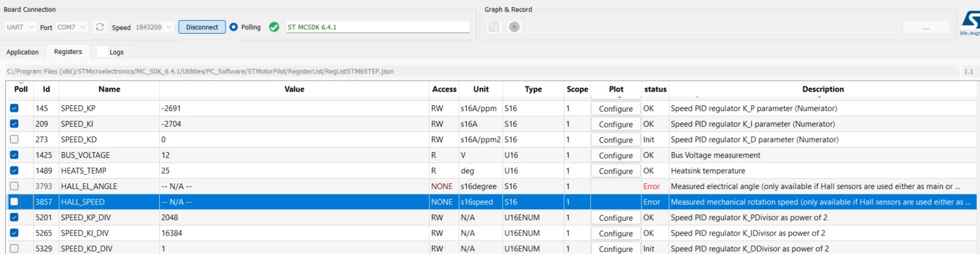The width and height of the screenshot is (980, 254).
Task: Click the Value column header
Action: tap(294, 89)
